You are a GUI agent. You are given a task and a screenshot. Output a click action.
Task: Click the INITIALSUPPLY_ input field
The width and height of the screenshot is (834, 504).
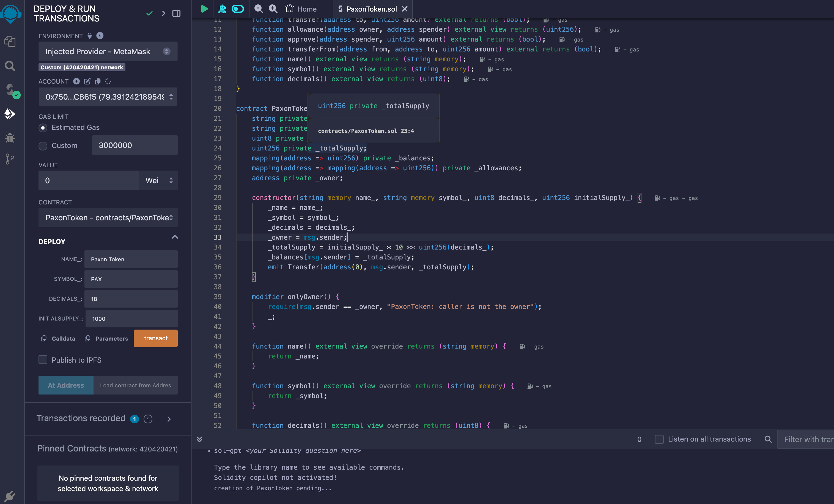pyautogui.click(x=132, y=319)
